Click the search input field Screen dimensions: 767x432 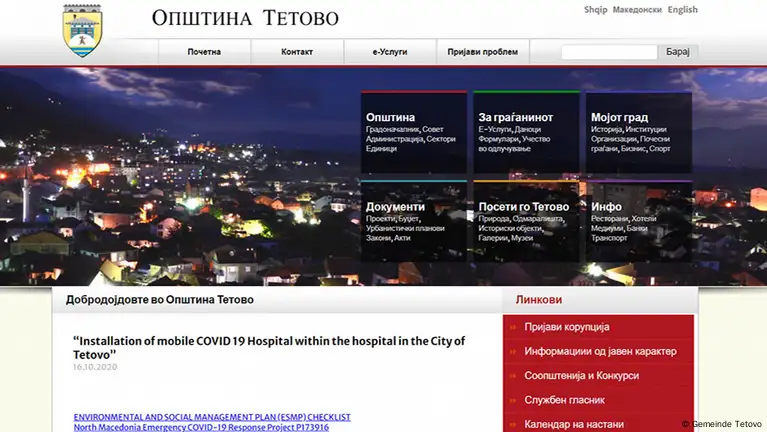coord(609,52)
